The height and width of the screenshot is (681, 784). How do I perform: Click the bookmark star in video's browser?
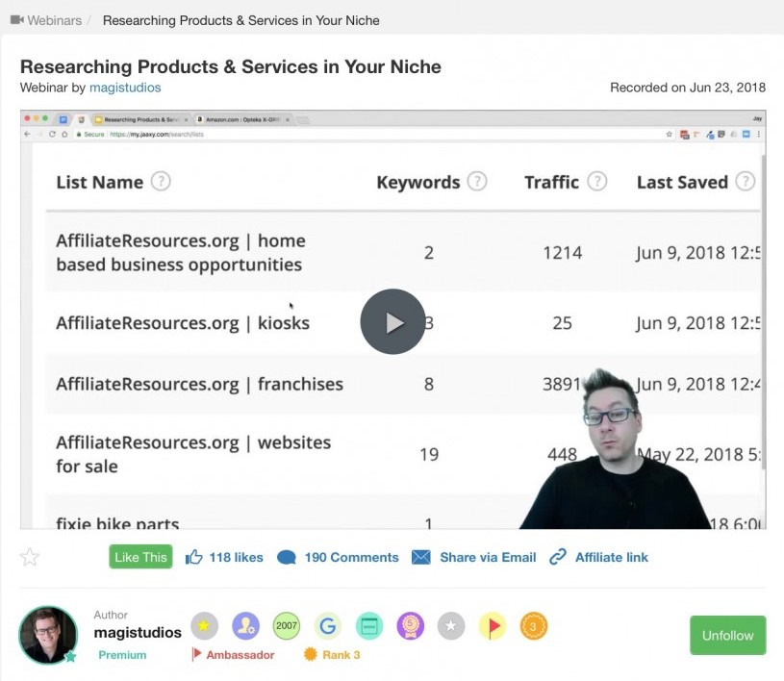click(x=669, y=134)
